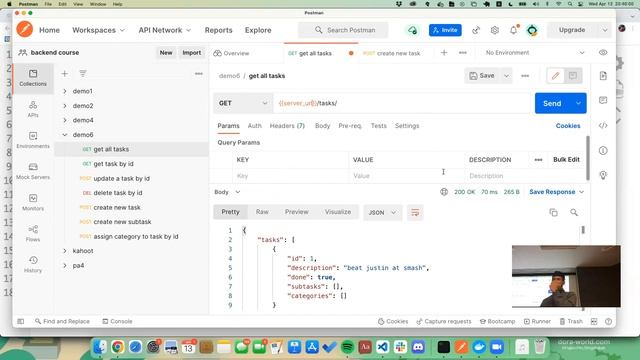
Task: Open Postman settings gear icon
Action: pos(495,30)
